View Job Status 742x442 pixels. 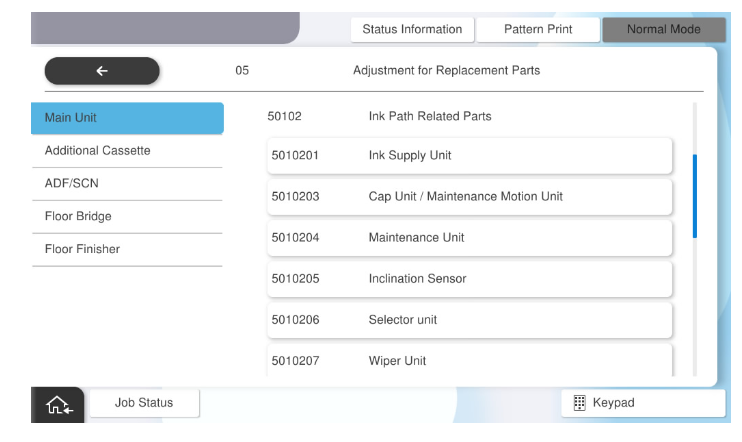pos(144,403)
